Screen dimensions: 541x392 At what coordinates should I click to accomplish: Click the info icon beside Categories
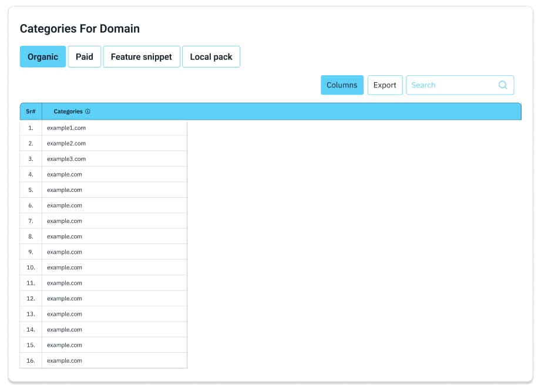tap(88, 111)
